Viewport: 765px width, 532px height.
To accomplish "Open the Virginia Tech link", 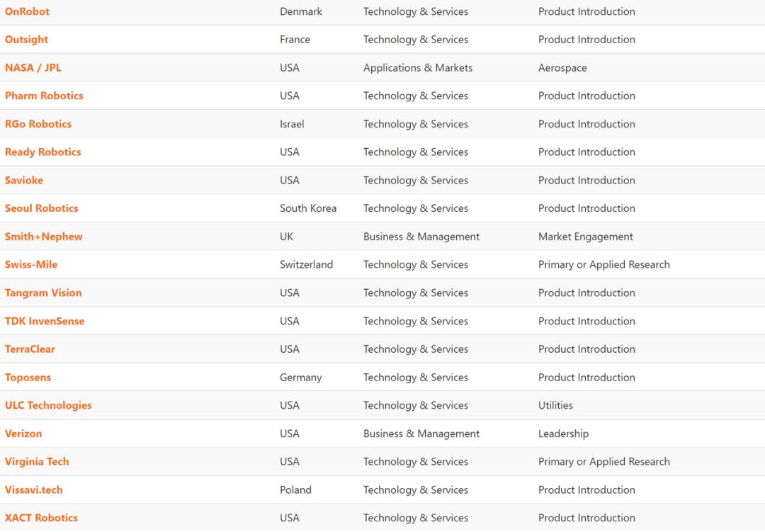I will click(37, 462).
